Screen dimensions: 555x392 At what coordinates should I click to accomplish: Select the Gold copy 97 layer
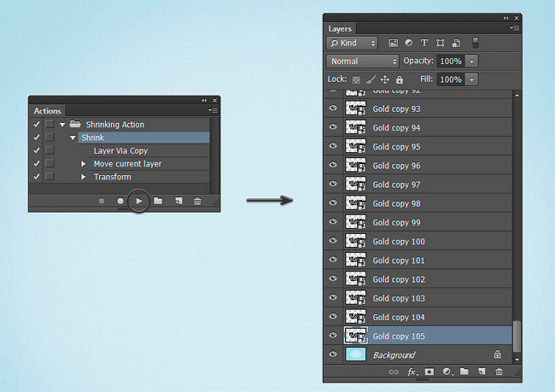[428, 184]
